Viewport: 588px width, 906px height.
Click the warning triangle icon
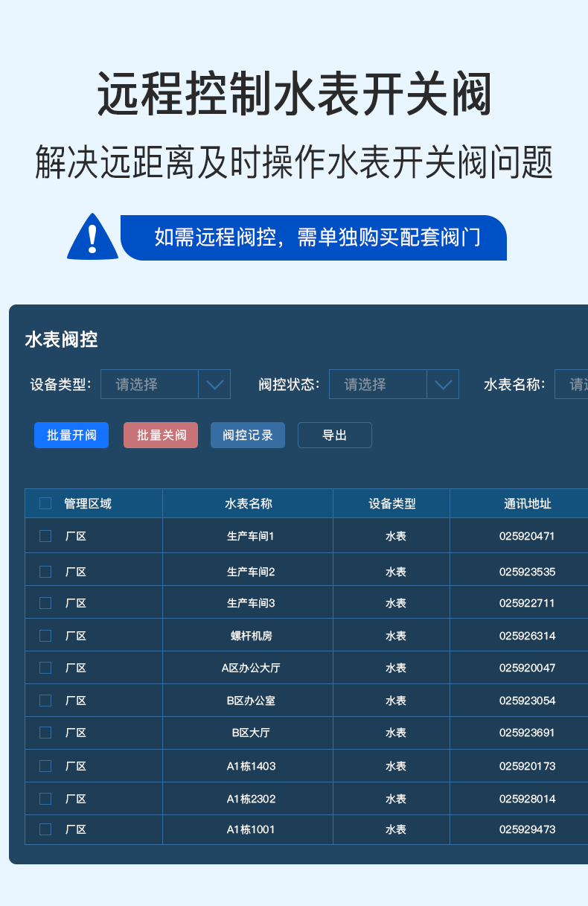92,237
